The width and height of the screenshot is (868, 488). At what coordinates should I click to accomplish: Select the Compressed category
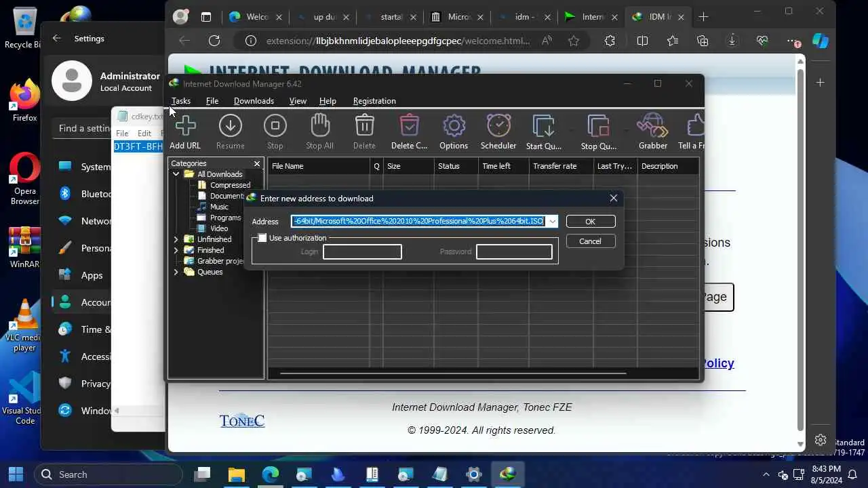pyautogui.click(x=230, y=185)
